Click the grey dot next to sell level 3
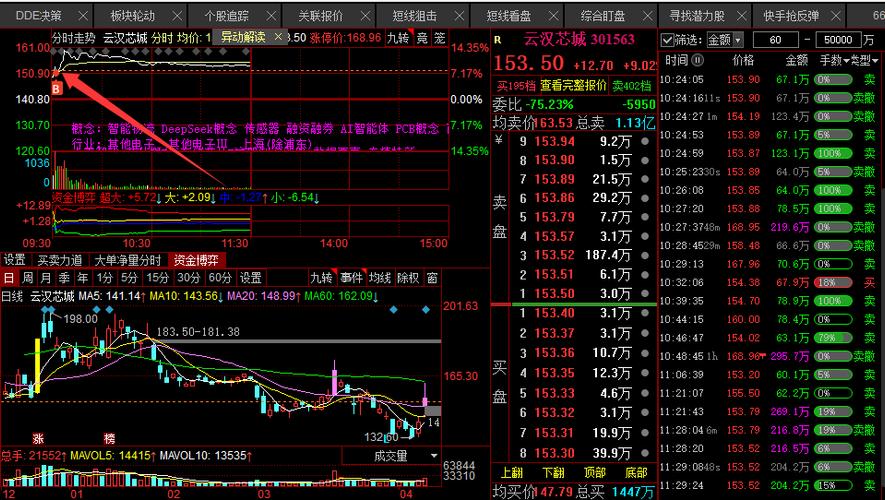Screen dimensions: 885x500 tap(645, 255)
